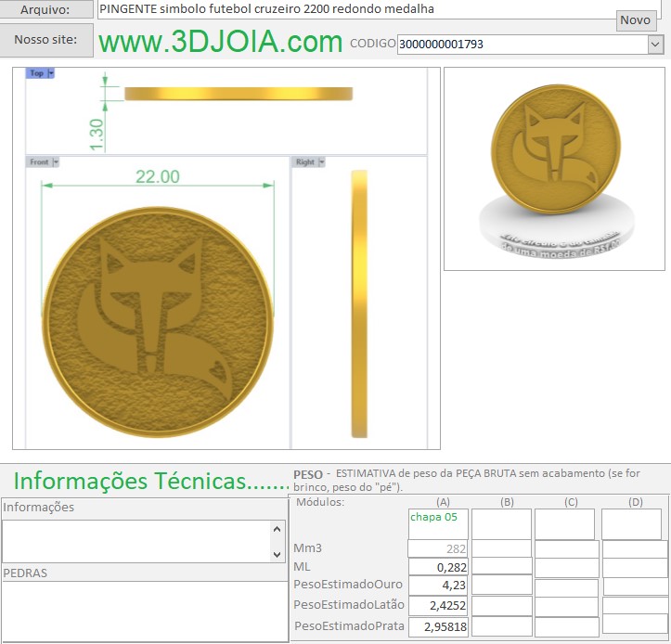This screenshot has height=644, width=671.
Task: Click the (A) module column header
Action: [443, 502]
